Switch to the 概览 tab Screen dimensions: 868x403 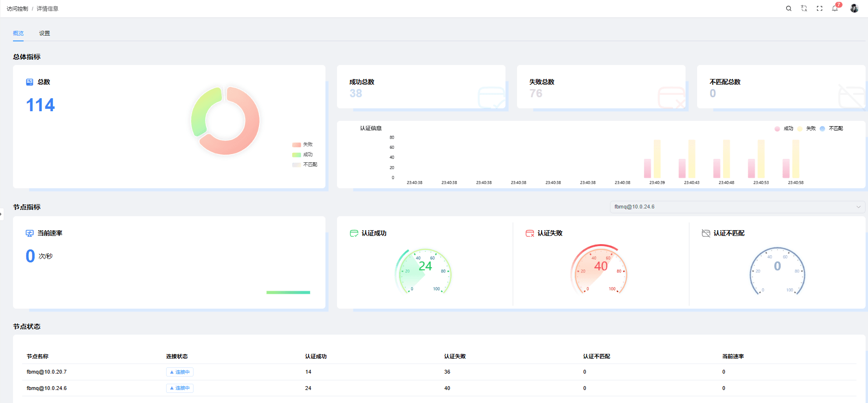[x=18, y=33]
